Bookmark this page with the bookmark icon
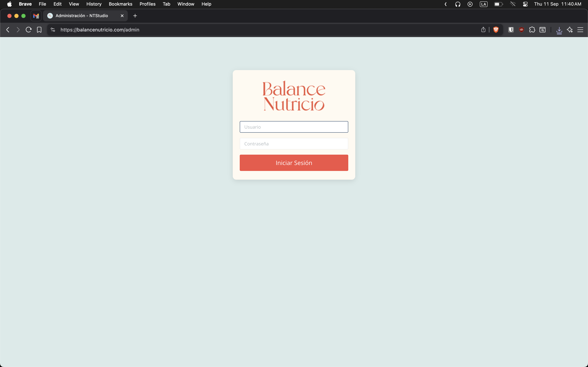The image size is (588, 367). point(39,30)
